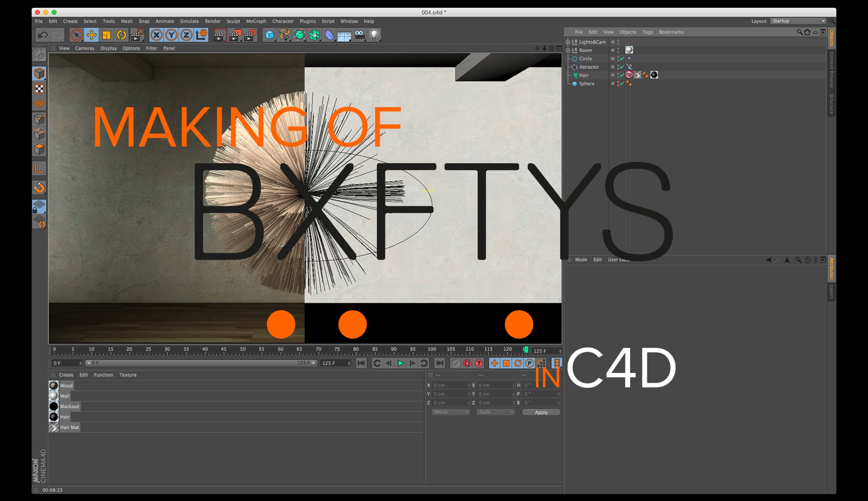Open the Simulate menu
Screen dimensions: 868x501
(189, 21)
